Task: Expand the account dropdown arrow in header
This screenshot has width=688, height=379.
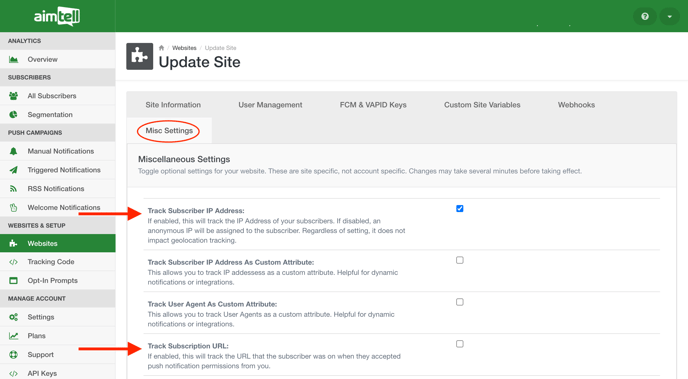Action: (670, 16)
